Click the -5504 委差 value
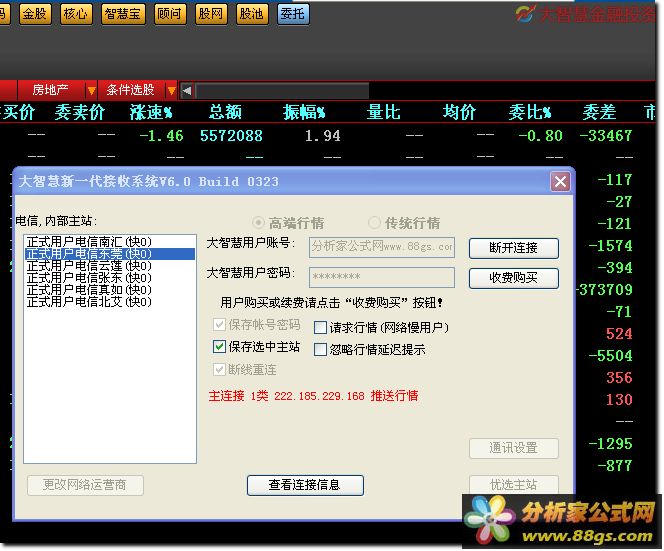Image resolution: width=664 pixels, height=551 pixels. 611,356
